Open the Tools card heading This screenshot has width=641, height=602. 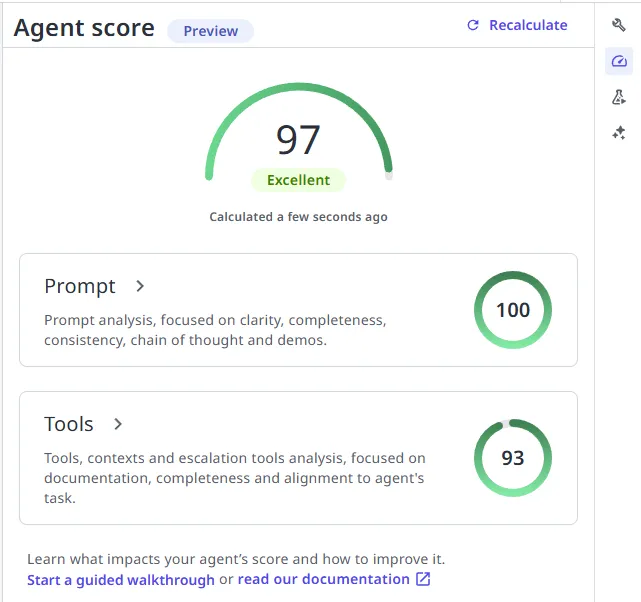[69, 424]
